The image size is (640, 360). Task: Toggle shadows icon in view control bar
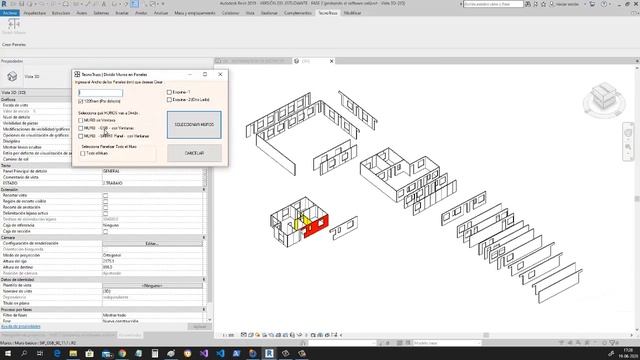(264, 335)
